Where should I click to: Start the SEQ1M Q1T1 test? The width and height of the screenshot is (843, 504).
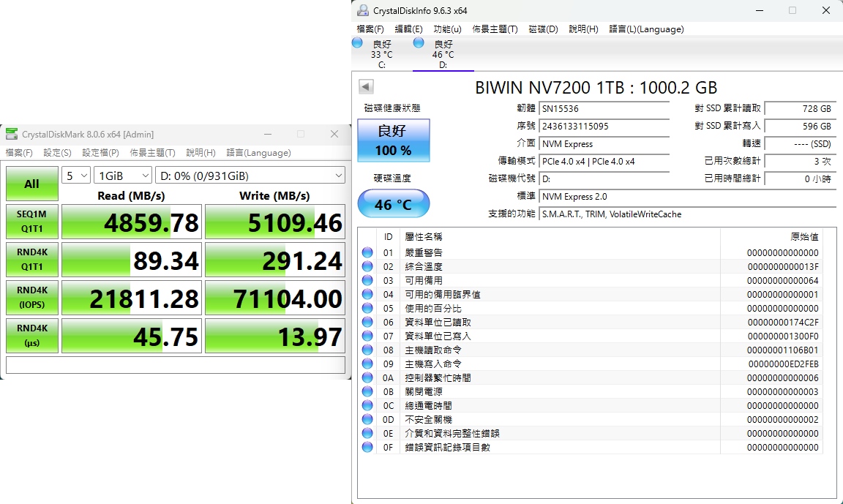[32, 222]
